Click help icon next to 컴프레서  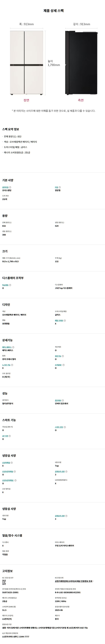(63, 400)
